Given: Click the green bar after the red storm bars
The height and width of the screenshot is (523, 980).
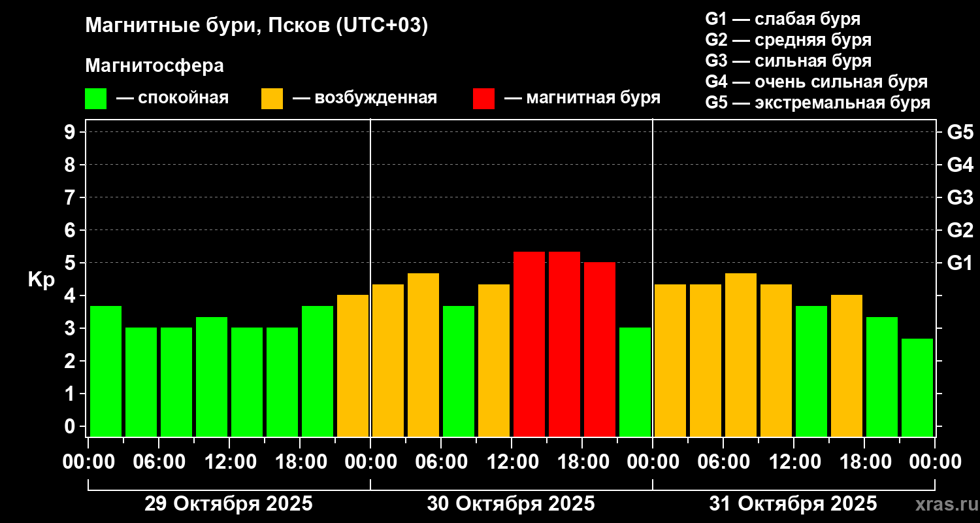Looking at the screenshot, I should [635, 382].
